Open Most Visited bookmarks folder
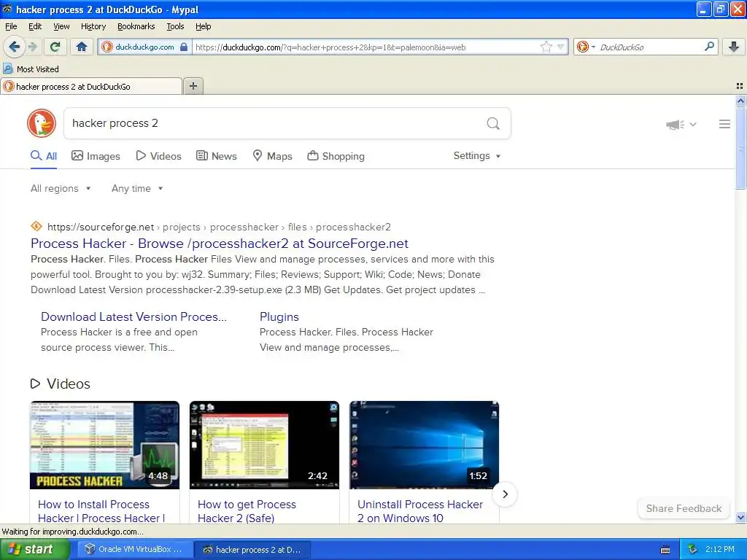The height and width of the screenshot is (560, 747). [x=31, y=69]
